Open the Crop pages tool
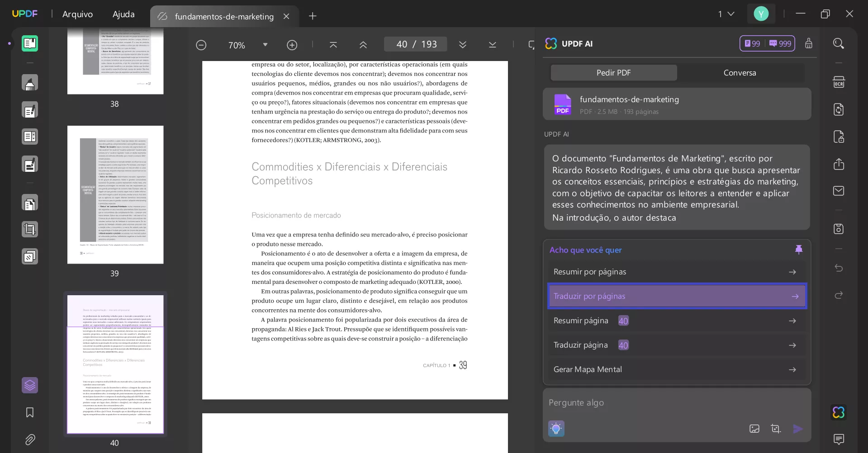Image resolution: width=868 pixels, height=453 pixels. coord(30,229)
